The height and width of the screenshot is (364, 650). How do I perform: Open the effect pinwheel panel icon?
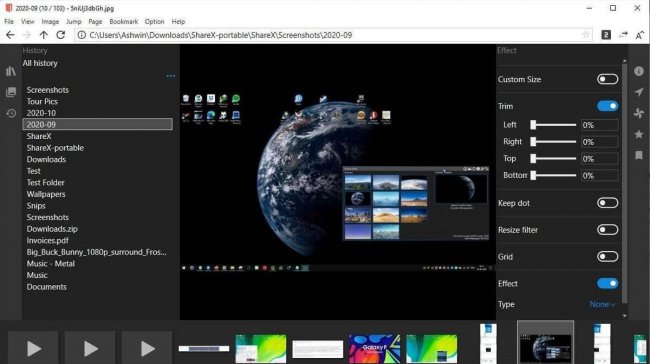tap(639, 113)
